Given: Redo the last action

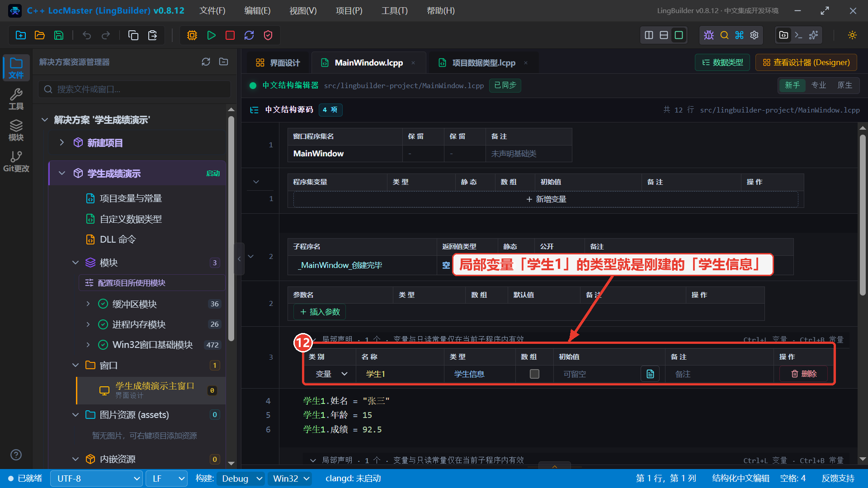Looking at the screenshot, I should click(106, 35).
